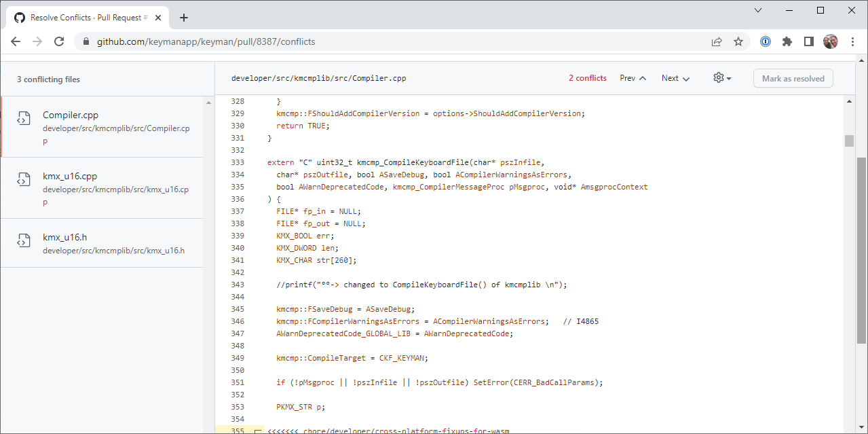The width and height of the screenshot is (868, 434).
Task: Click the Mark as resolved button
Action: point(793,78)
